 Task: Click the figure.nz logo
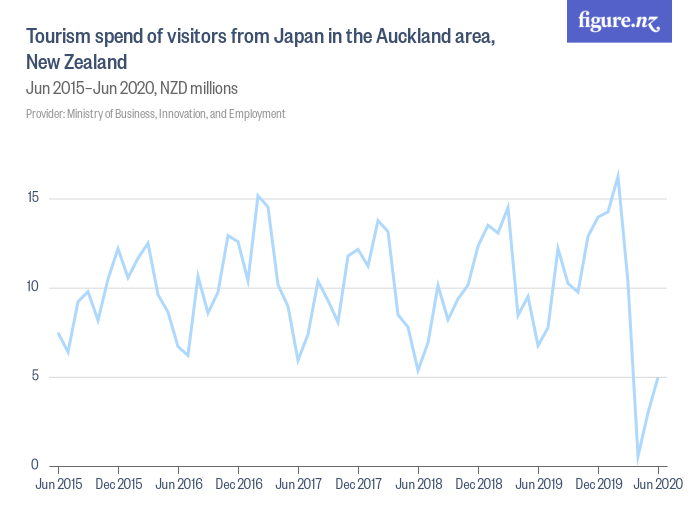click(x=619, y=22)
